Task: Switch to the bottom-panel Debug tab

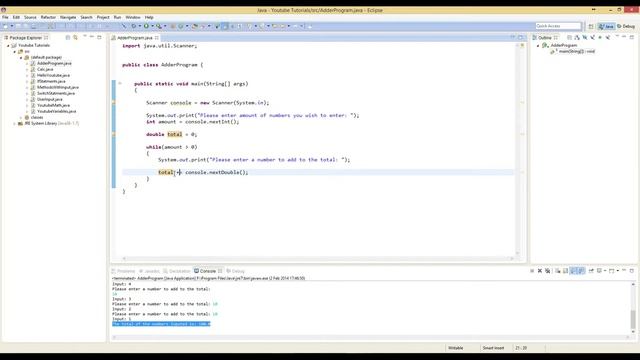Action: [236, 271]
